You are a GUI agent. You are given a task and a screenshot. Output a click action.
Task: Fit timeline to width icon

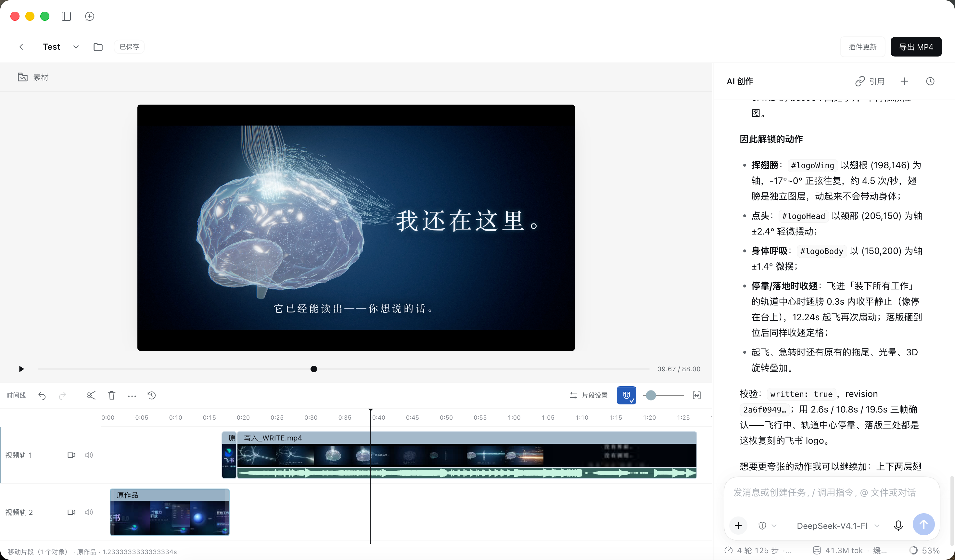click(x=696, y=396)
